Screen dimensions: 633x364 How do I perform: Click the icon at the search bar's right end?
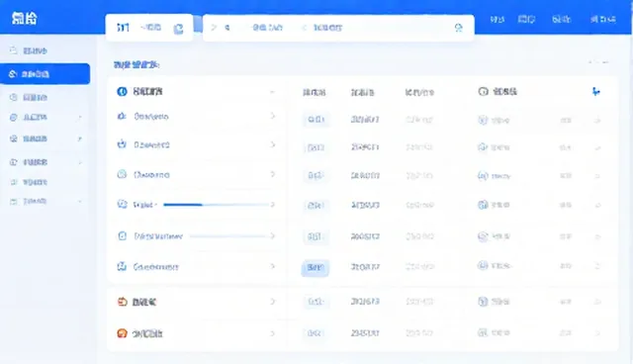[x=458, y=28]
